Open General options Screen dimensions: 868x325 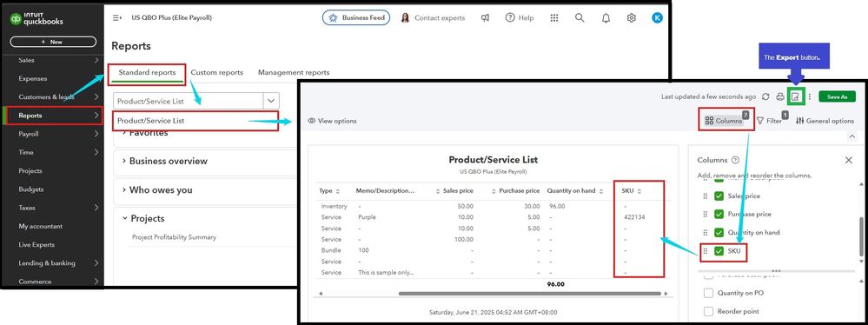tap(825, 121)
